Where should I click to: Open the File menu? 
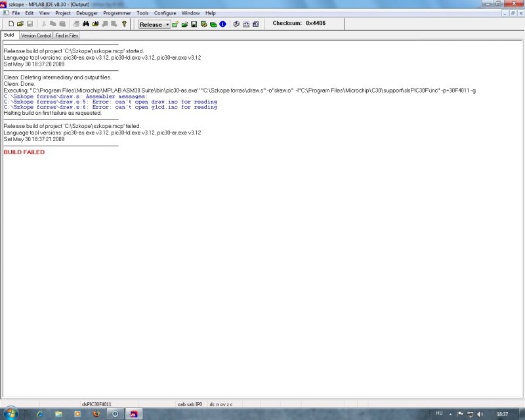[x=16, y=13]
